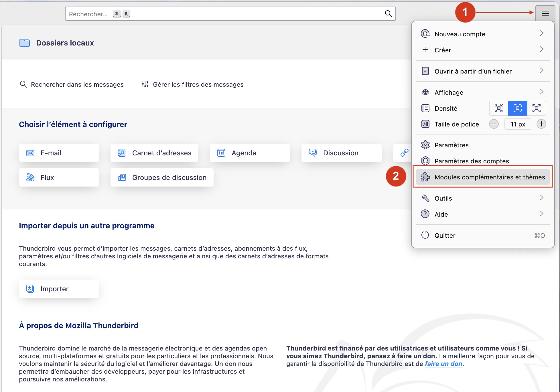Click the Discussion chat bubble icon

313,153
